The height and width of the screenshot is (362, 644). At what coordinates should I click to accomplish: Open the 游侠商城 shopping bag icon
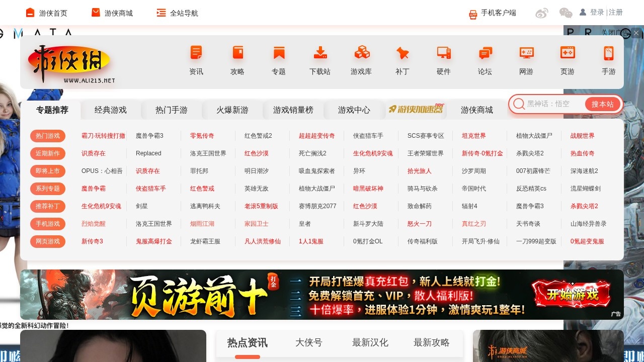[96, 13]
